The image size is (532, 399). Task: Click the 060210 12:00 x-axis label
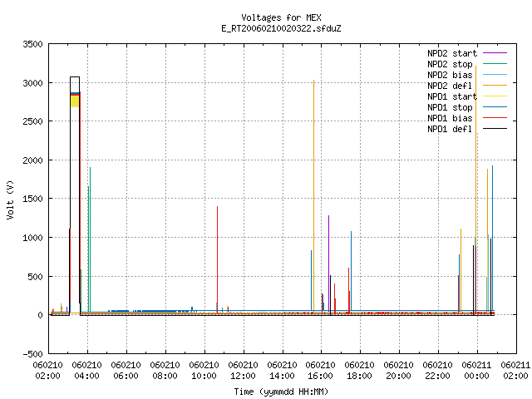(x=243, y=371)
